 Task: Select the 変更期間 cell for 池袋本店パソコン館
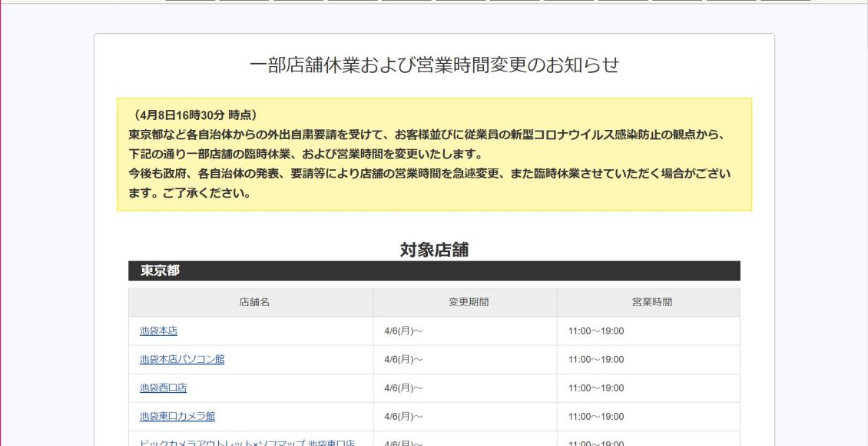(x=403, y=360)
